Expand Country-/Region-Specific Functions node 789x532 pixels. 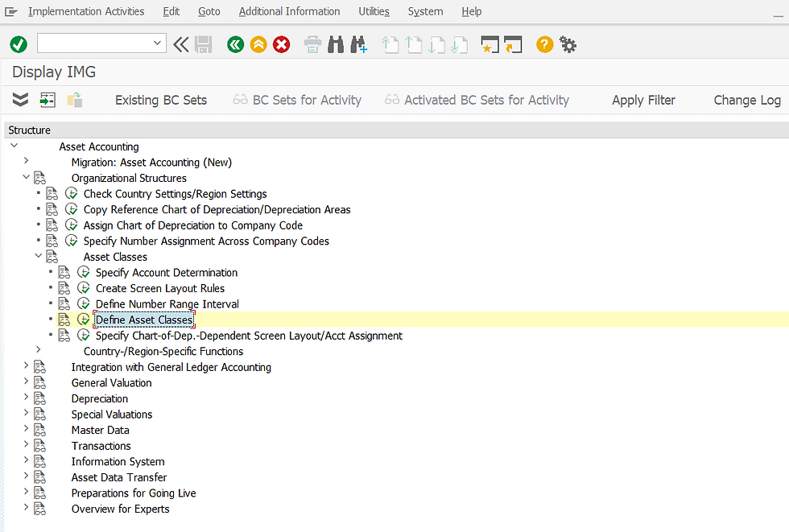[39, 349]
